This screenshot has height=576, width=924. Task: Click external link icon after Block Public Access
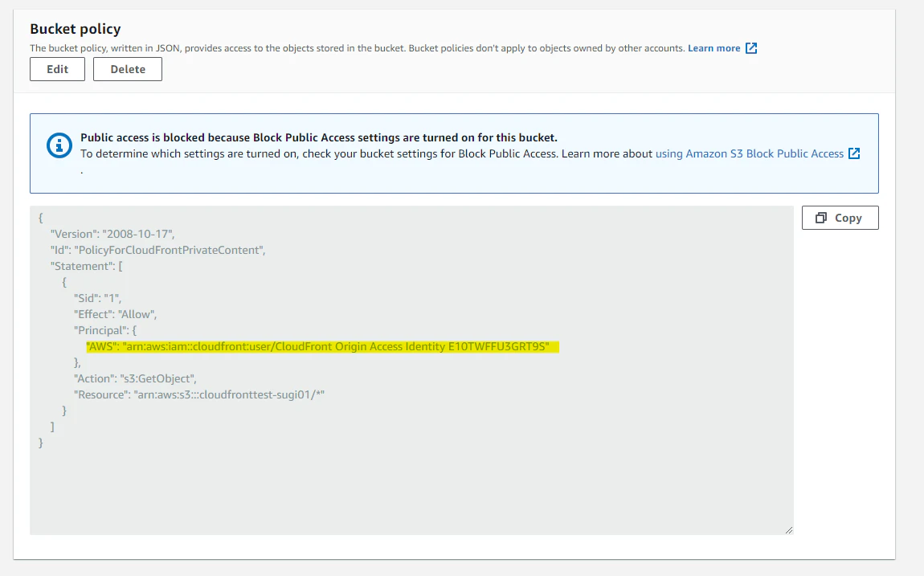click(x=854, y=153)
